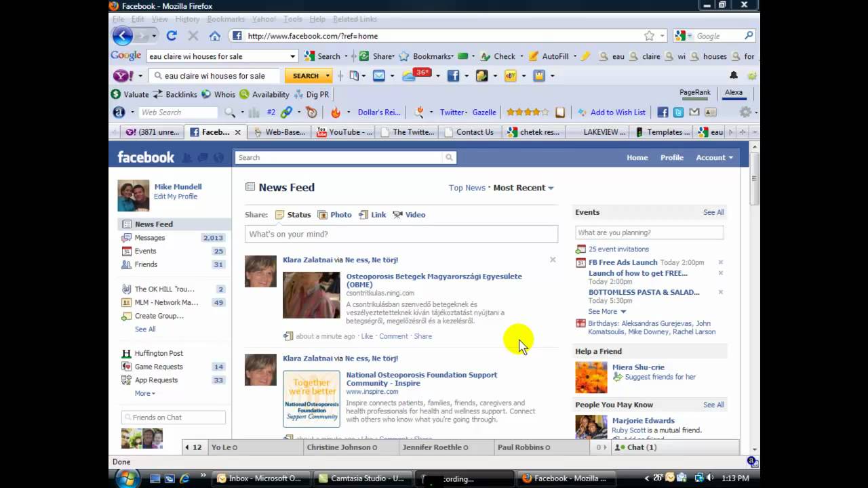Click the Facebook icon in Yahoo toolbar
Viewport: 868px width, 488px height.
[x=453, y=76]
